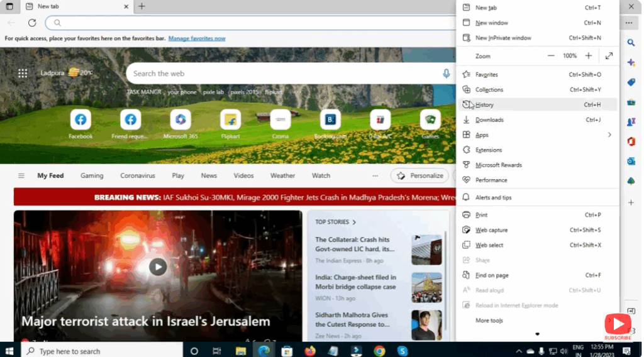Open the Flipkart quick link tile
Screen dimensions: 644x357
pos(230,120)
